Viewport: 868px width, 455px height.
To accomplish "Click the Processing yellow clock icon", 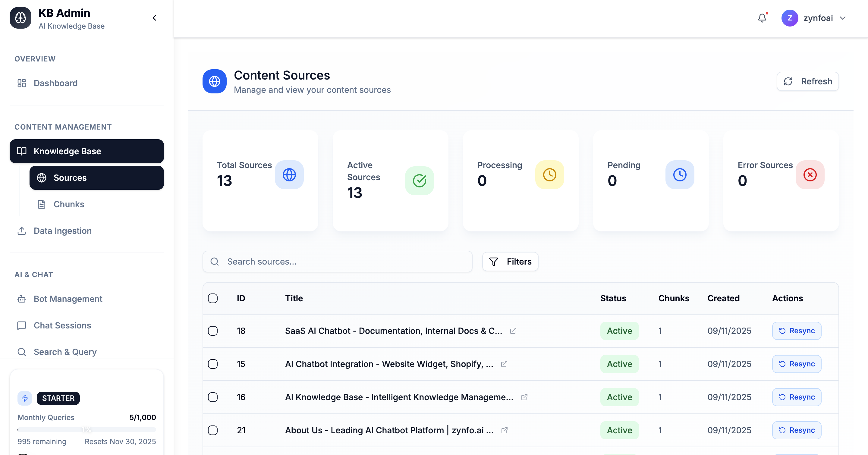I will 549,174.
